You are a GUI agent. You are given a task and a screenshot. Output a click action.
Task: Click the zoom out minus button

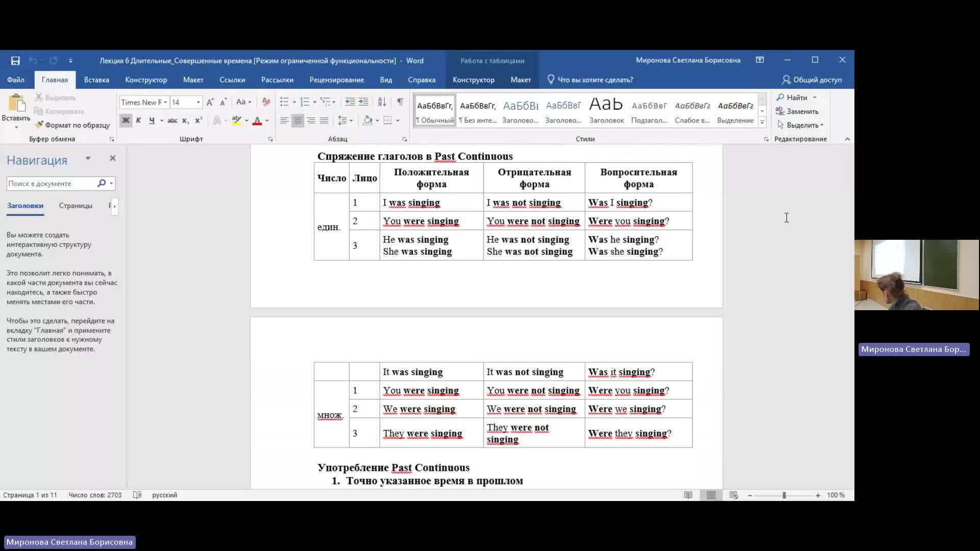tap(750, 495)
